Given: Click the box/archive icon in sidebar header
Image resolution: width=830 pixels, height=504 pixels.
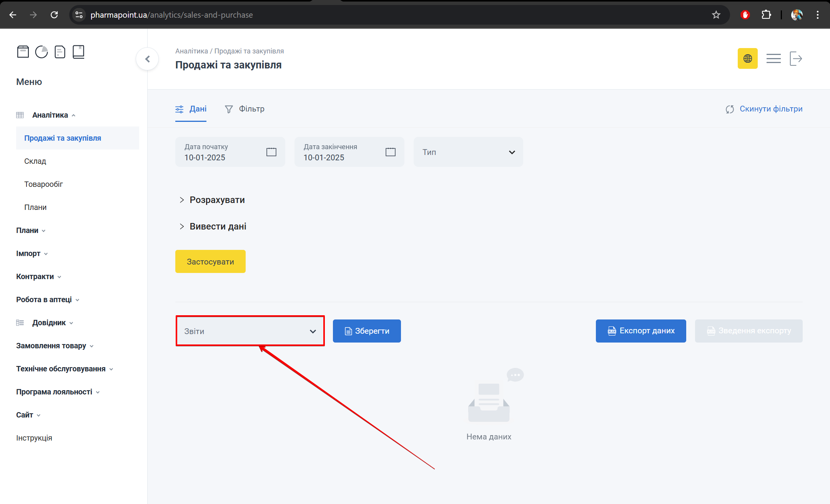Looking at the screenshot, I should click(23, 52).
